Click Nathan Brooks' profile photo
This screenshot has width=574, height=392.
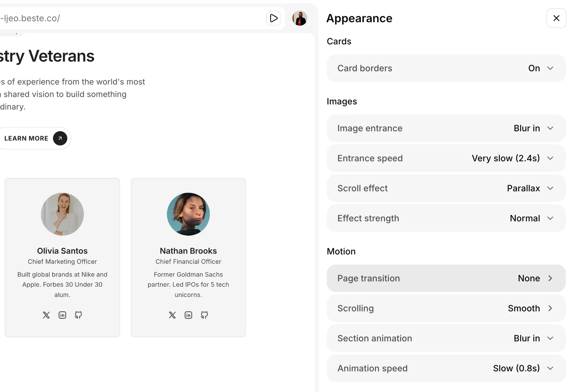[188, 214]
